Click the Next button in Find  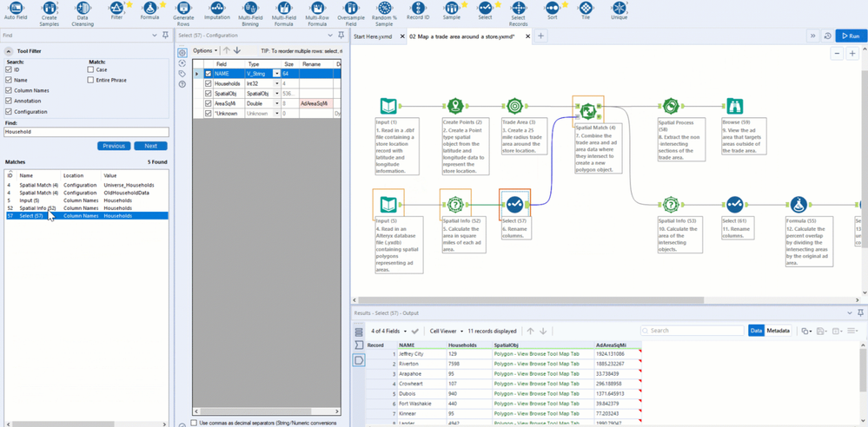pos(150,146)
